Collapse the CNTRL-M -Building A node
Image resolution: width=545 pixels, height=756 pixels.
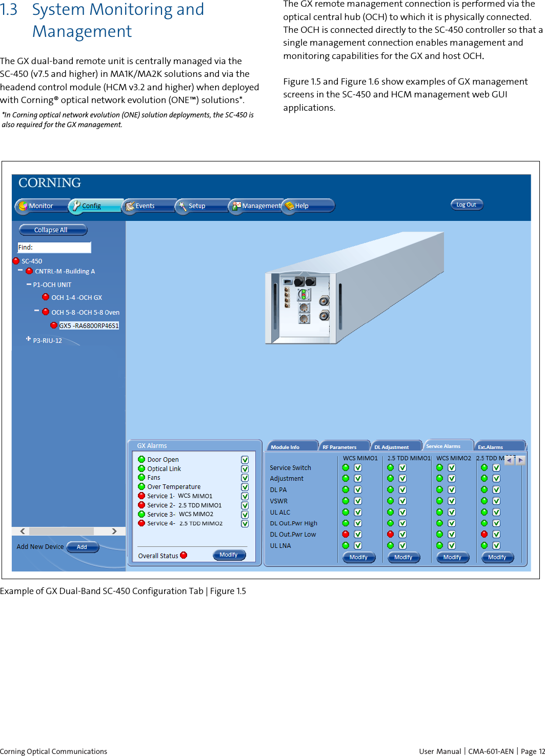(x=21, y=270)
